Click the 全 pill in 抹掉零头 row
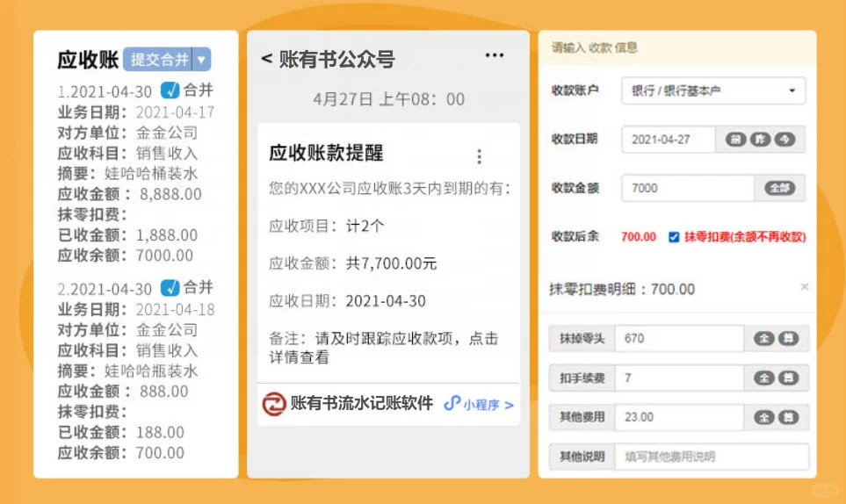The width and height of the screenshot is (846, 504). (764, 339)
